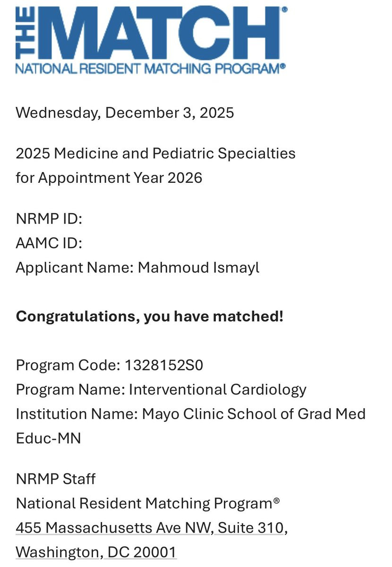Click "for Appointment Year 2026" text
Screen dimensions: 392x567
coord(109,178)
